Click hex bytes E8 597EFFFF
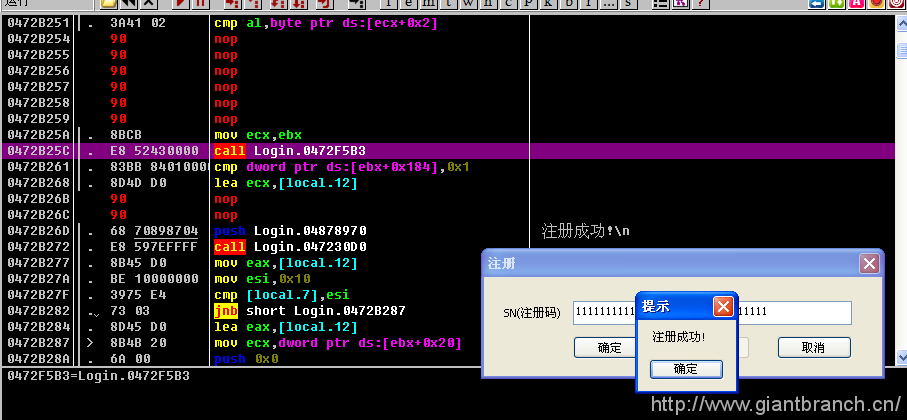Viewport: 907px width, 420px height. [x=154, y=247]
